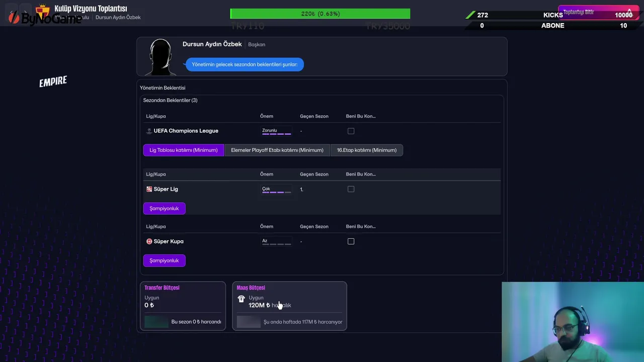The width and height of the screenshot is (644, 362).
Task: Click the Süper Kupa competition icon
Action: [x=149, y=241]
